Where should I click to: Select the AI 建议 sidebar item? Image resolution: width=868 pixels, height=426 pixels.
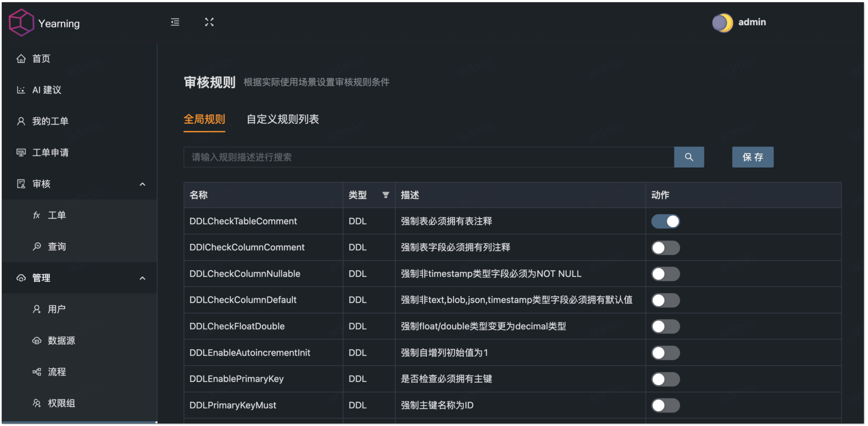46,90
